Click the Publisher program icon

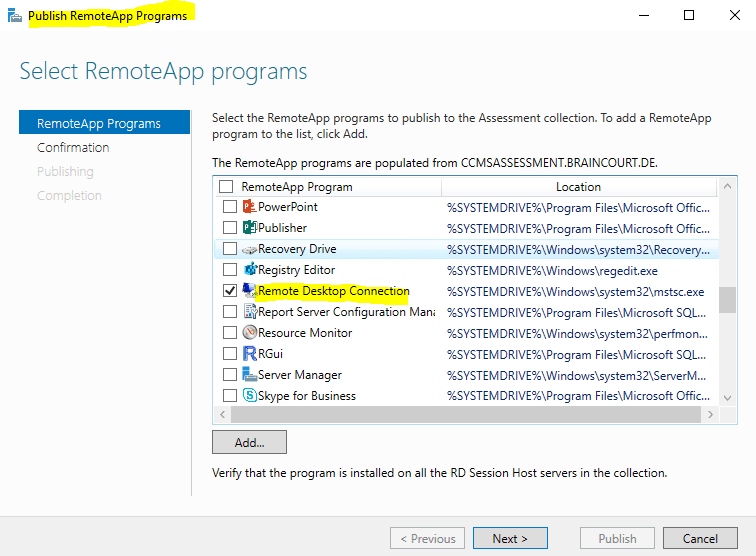[x=249, y=228]
